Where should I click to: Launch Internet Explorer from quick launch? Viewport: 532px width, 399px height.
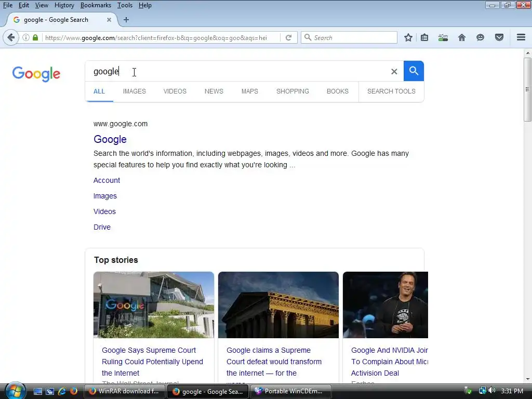pos(62,391)
